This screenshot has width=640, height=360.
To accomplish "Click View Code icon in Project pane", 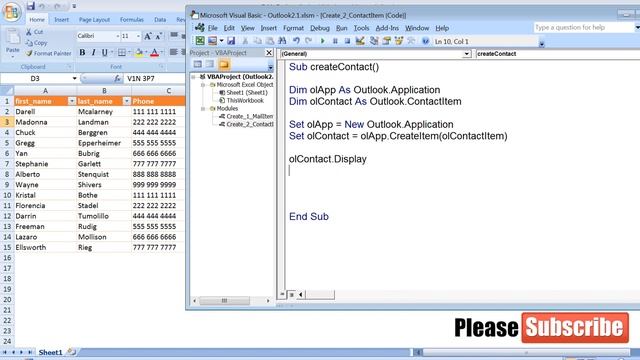I will (198, 64).
